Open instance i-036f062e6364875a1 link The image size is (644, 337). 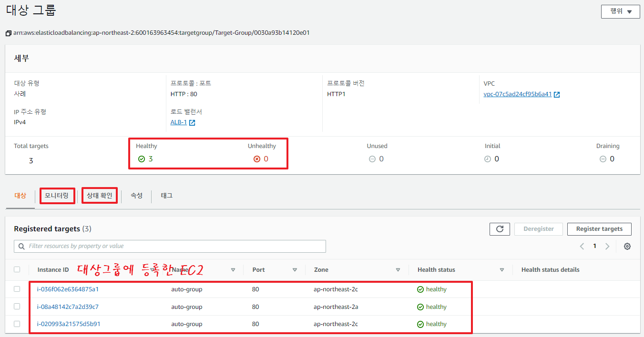click(x=68, y=289)
